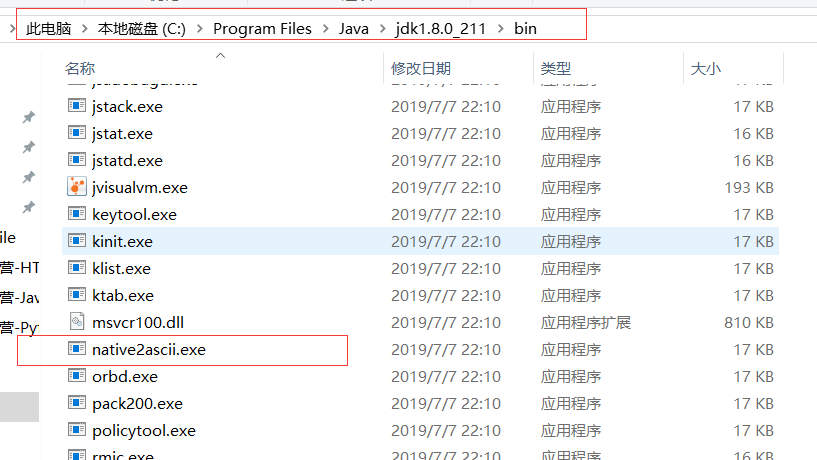Click the 16 KB size of jstat.exe
This screenshot has width=817, height=460.
pyautogui.click(x=753, y=134)
